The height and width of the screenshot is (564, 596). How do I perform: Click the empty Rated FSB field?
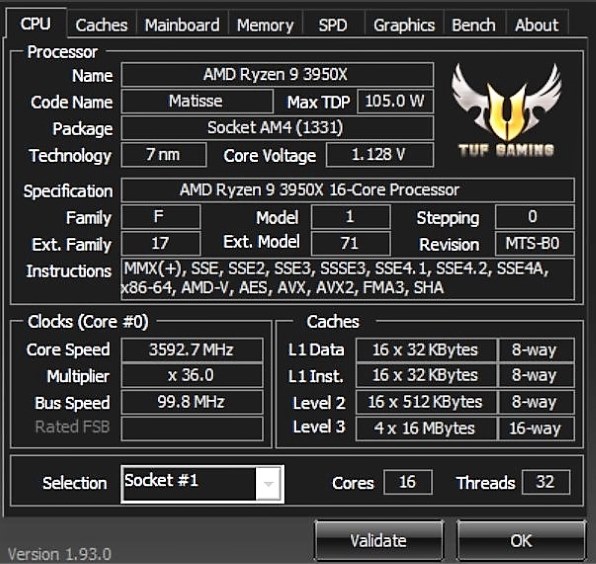[192, 428]
